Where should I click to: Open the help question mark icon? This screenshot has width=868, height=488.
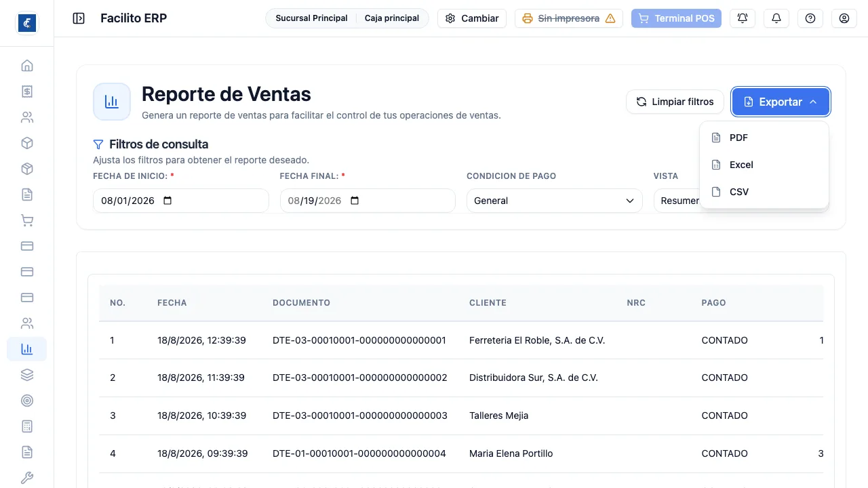[810, 18]
